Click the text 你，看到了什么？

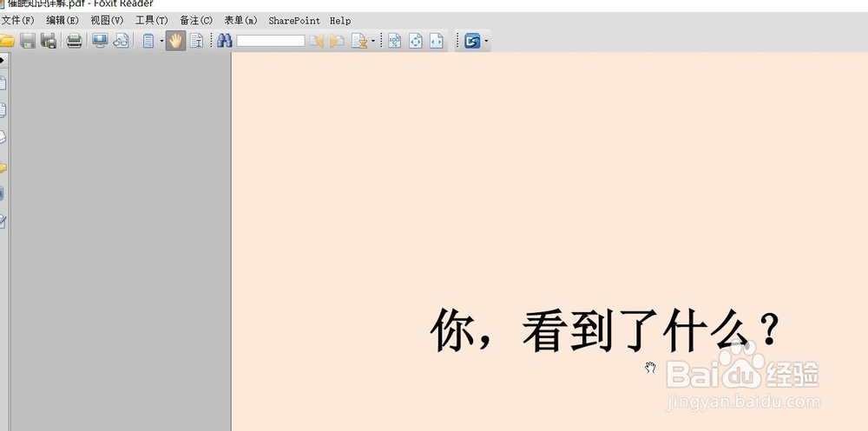(x=605, y=330)
